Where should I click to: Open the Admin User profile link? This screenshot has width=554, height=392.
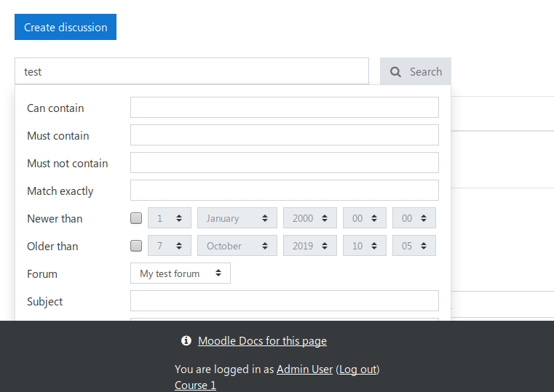coord(304,369)
